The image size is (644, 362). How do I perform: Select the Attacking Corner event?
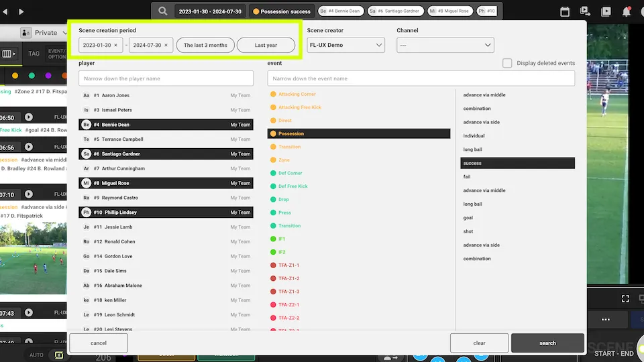(358, 94)
